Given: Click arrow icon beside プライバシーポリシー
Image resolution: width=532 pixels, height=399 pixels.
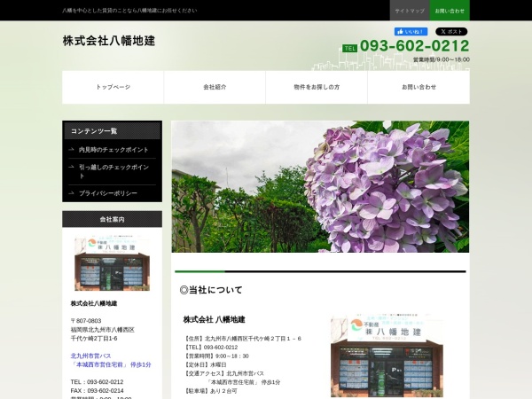Looking at the screenshot, I should (x=71, y=193).
